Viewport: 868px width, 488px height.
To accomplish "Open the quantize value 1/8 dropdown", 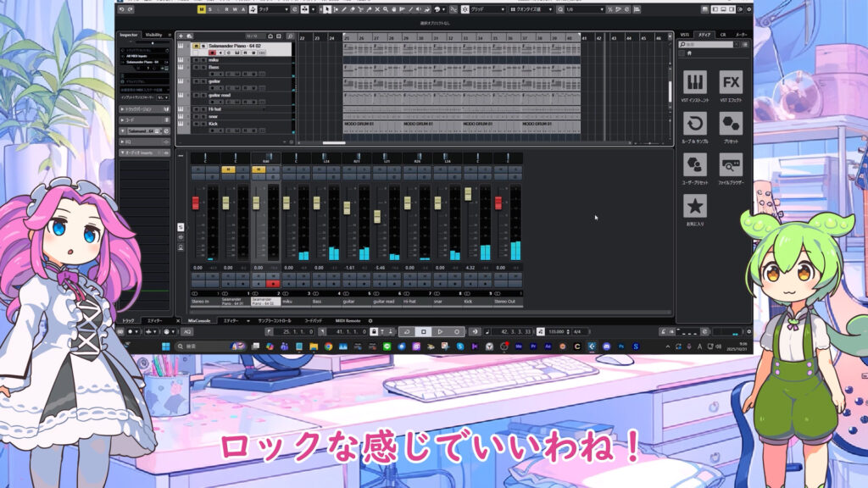I will [585, 9].
